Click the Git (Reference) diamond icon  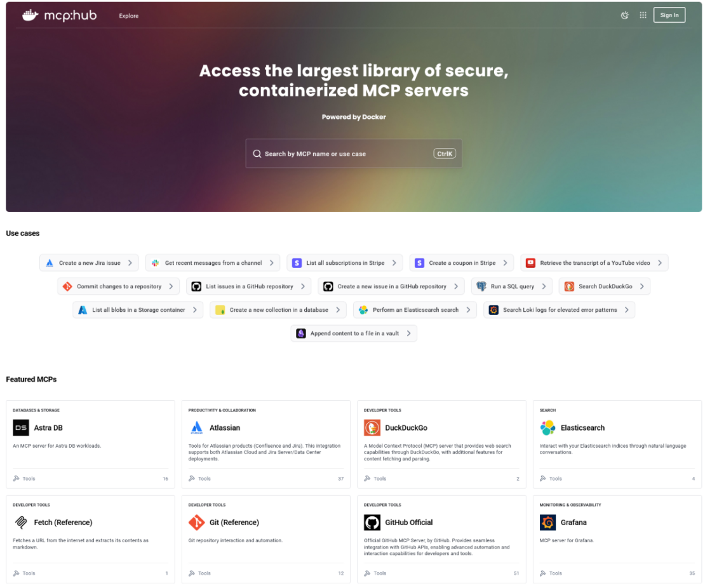[x=197, y=522]
